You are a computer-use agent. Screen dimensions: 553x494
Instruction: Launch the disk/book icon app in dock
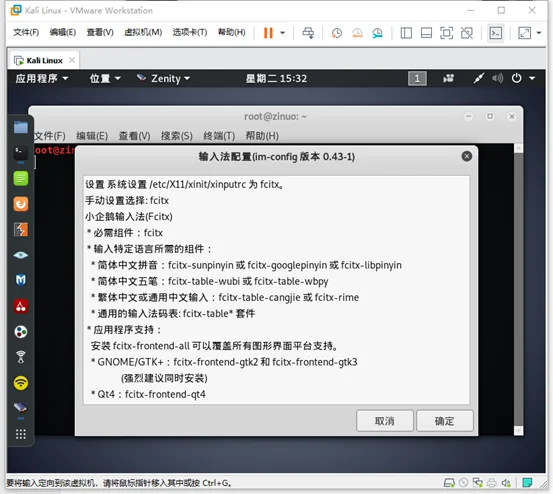click(21, 408)
